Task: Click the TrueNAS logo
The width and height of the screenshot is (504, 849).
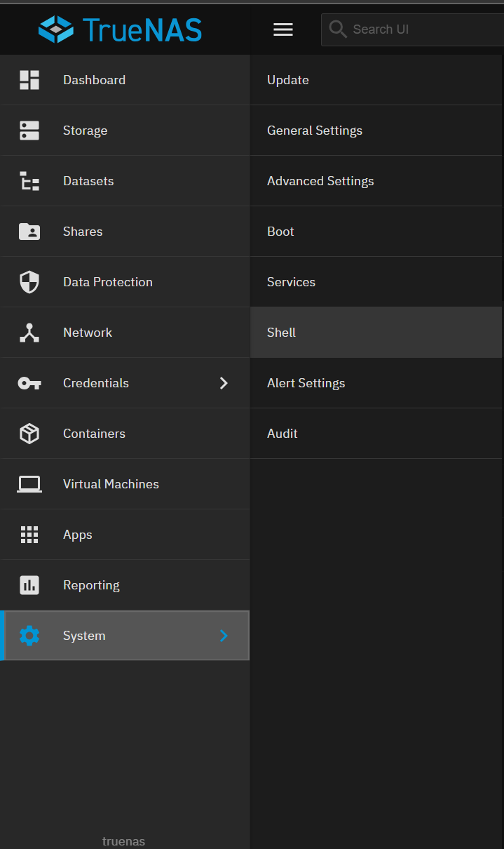Action: (120, 29)
